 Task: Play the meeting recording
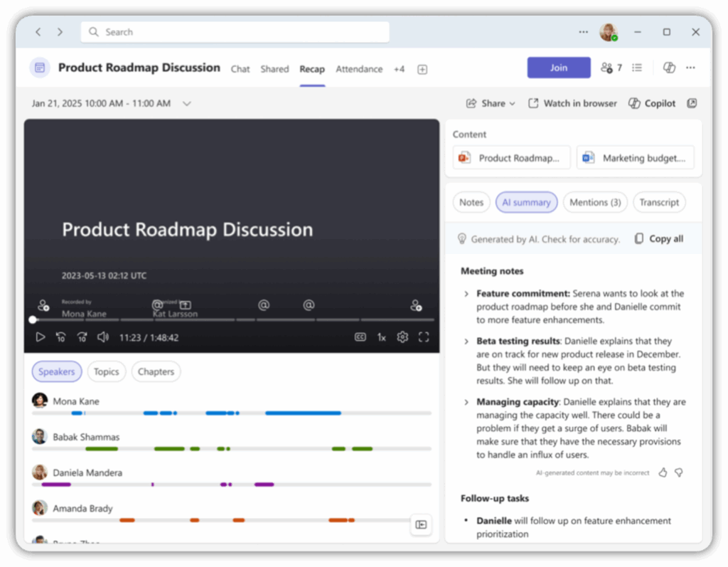(41, 337)
